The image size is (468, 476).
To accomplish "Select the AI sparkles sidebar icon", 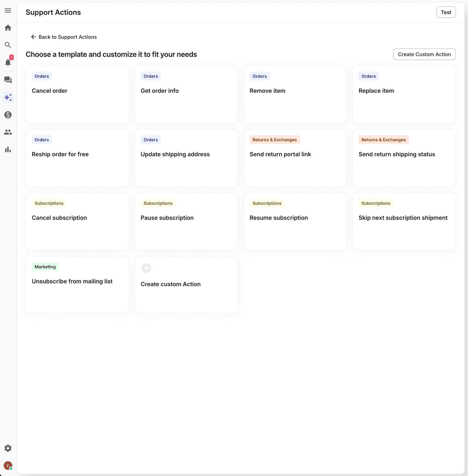I will [8, 98].
